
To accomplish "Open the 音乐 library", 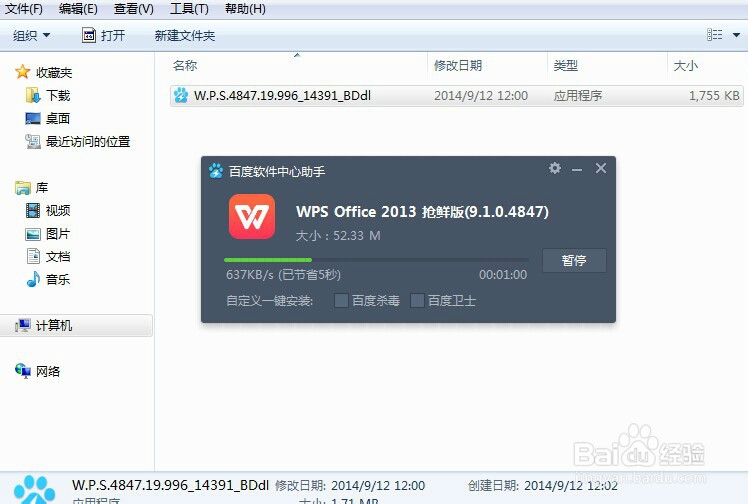I will (58, 279).
